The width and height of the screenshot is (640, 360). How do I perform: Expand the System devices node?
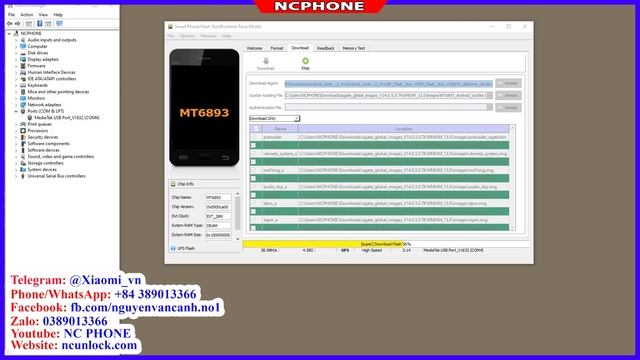(x=16, y=170)
